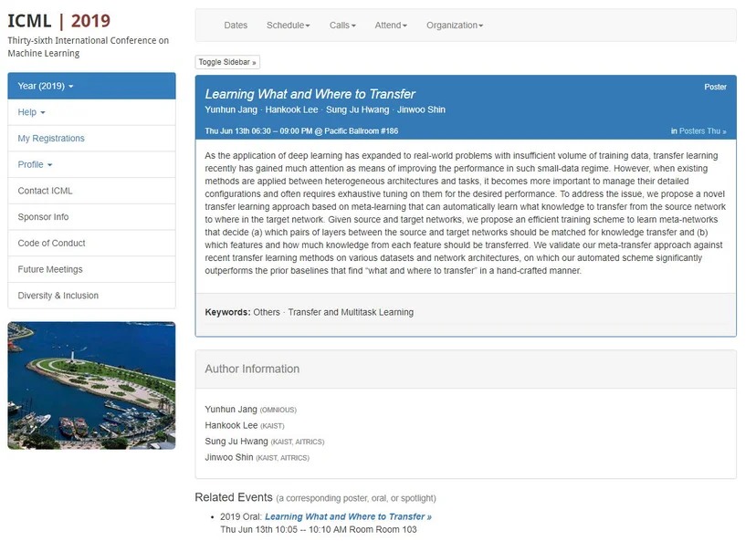
Task: Open the Organization menu
Action: tap(454, 25)
